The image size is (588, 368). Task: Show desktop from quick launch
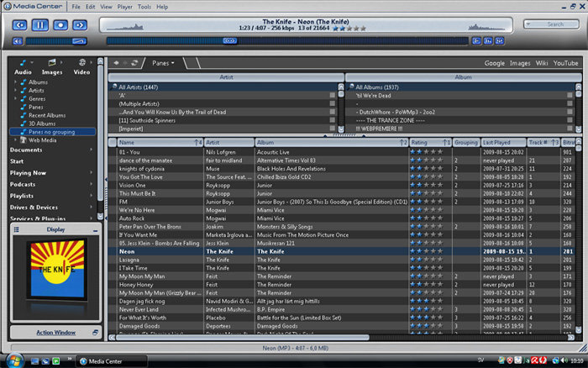[x=34, y=361]
